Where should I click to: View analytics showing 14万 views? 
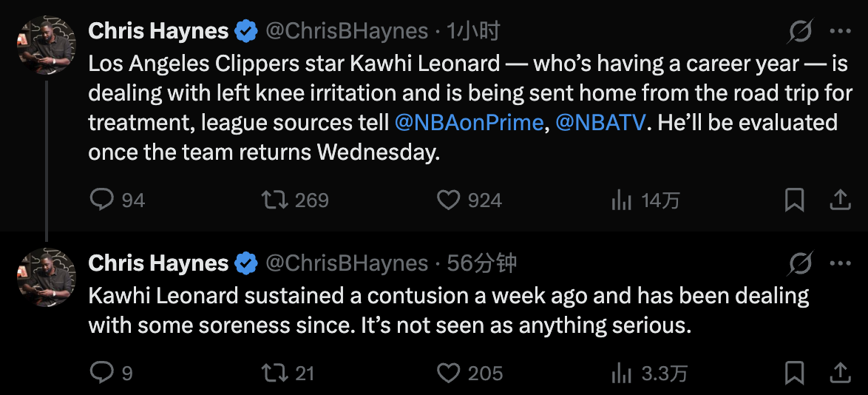621,200
